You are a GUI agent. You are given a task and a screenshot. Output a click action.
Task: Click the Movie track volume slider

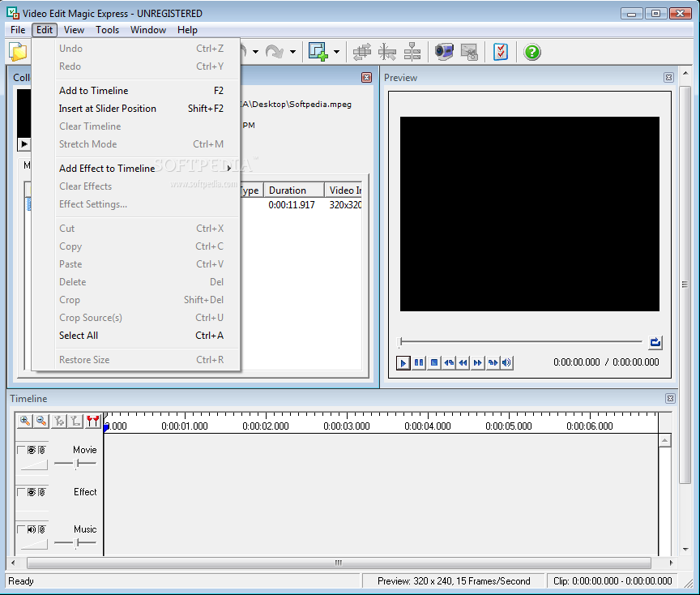click(x=75, y=464)
